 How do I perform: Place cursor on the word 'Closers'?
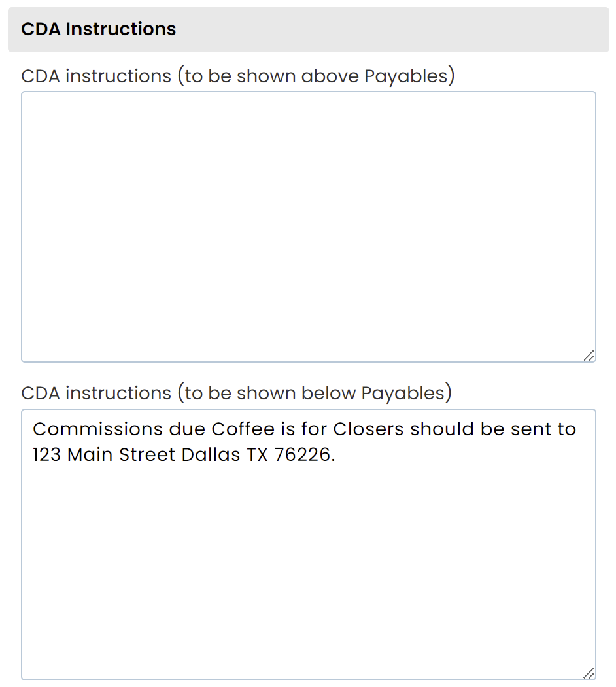[x=369, y=429]
